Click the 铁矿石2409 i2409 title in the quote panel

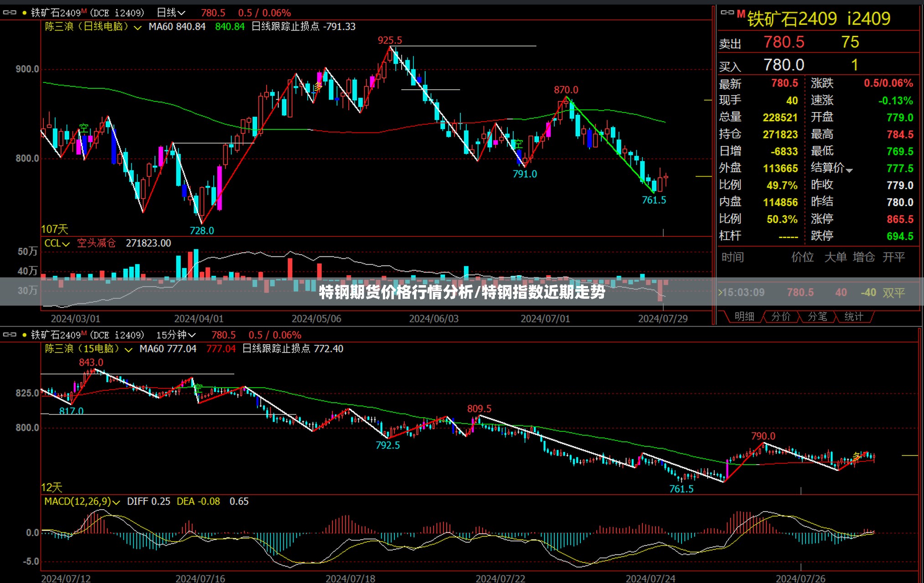pos(819,19)
